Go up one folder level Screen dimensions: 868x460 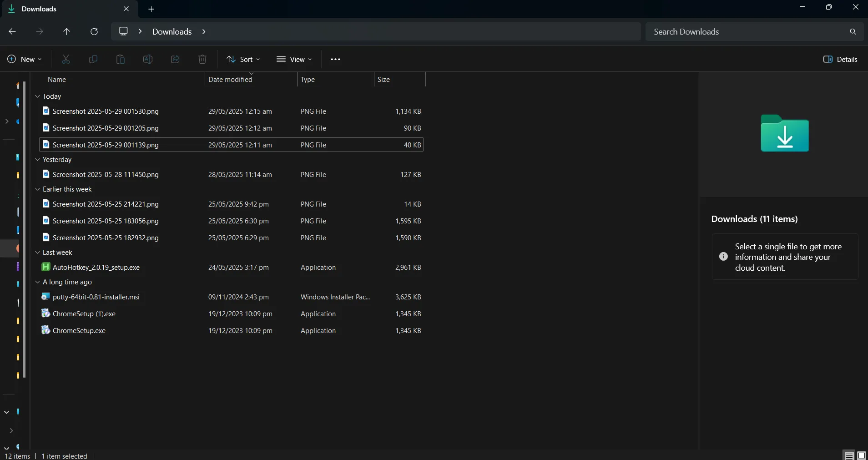(66, 31)
